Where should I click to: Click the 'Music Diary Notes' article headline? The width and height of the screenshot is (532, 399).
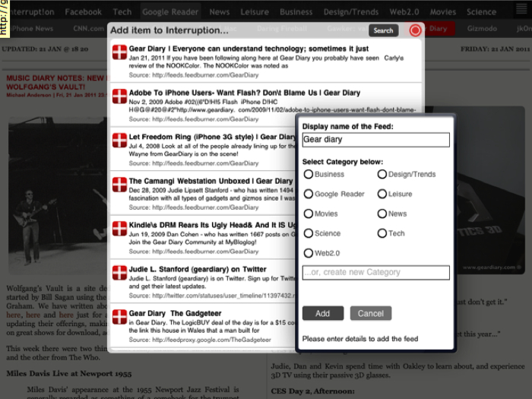pos(56,82)
